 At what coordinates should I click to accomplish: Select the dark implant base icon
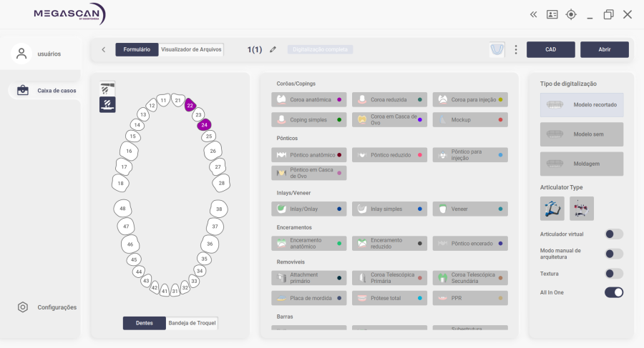[107, 105]
